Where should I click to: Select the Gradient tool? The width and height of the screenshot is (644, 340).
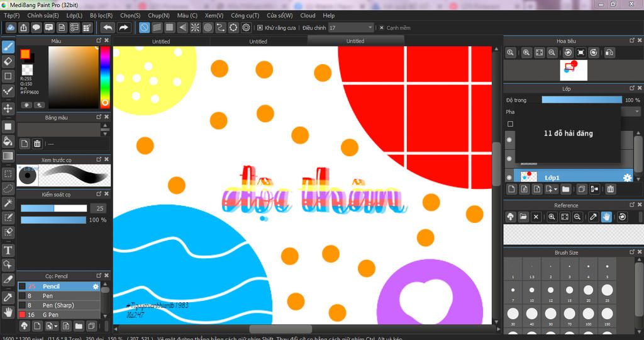(x=8, y=156)
